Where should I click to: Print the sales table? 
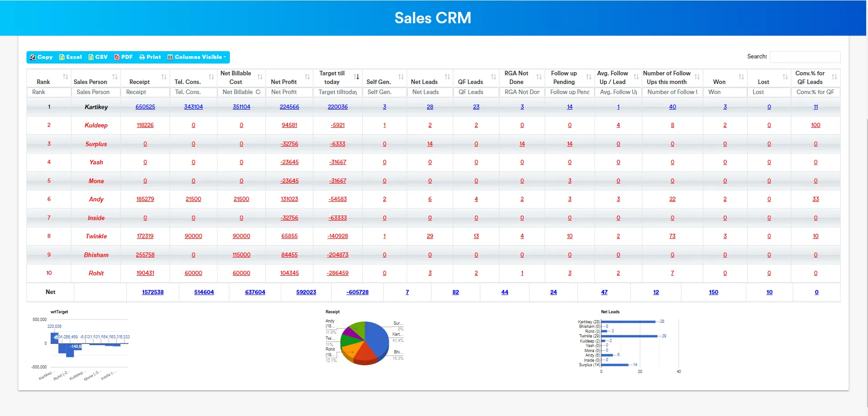coord(150,57)
